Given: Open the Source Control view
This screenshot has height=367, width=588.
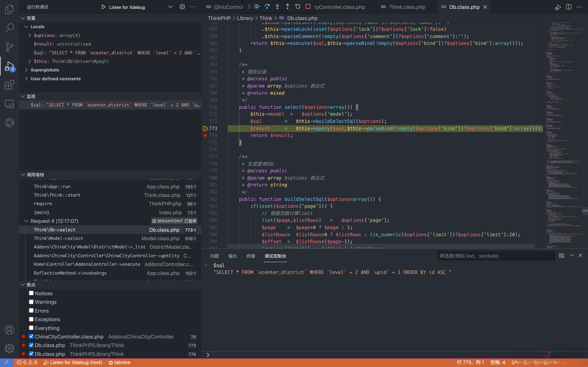Looking at the screenshot, I should pos(9,47).
